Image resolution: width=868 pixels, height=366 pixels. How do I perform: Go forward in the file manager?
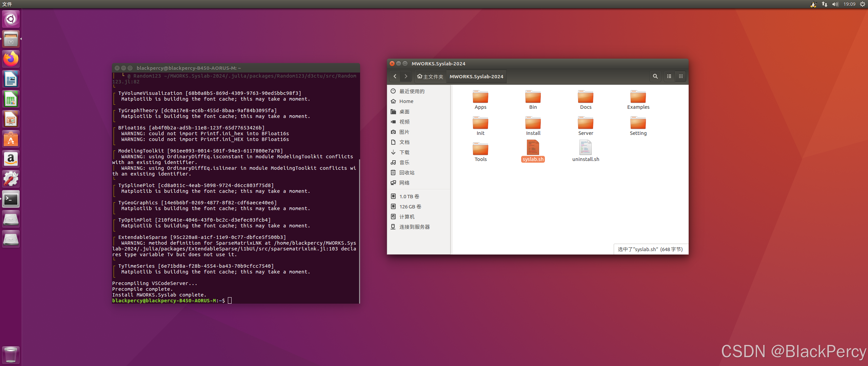pyautogui.click(x=406, y=76)
